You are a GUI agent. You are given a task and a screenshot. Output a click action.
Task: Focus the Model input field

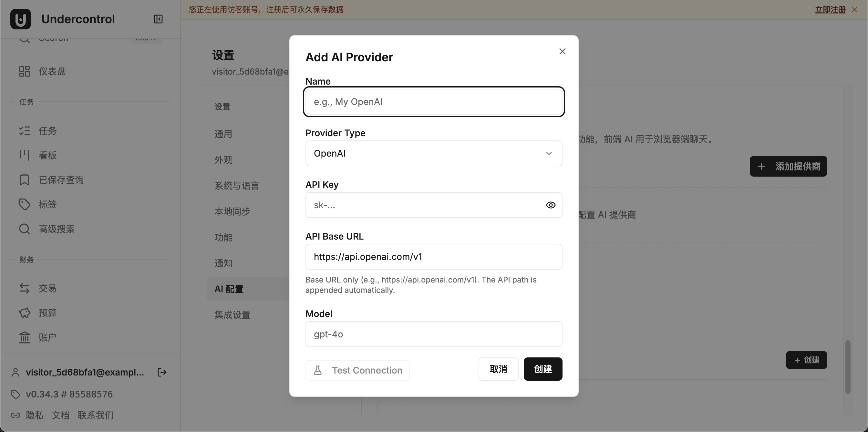[x=434, y=334]
